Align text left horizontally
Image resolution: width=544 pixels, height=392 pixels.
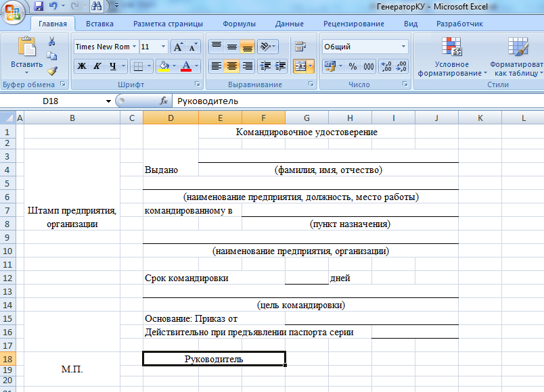pos(217,66)
